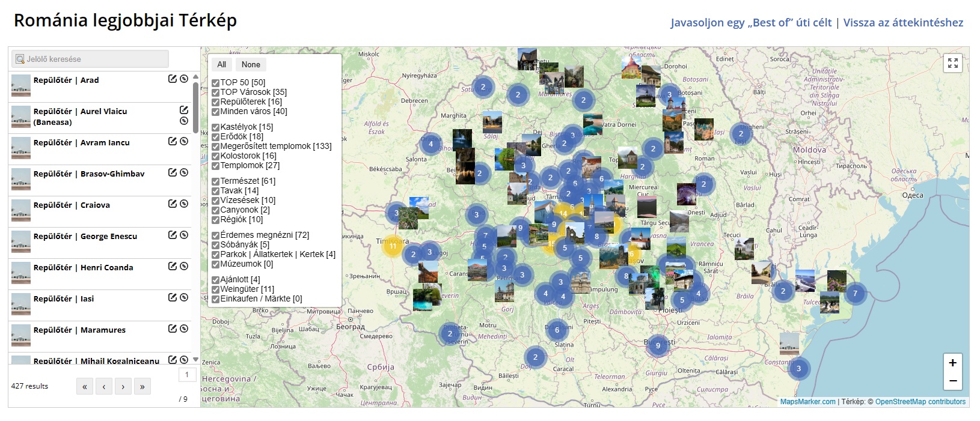980x421 pixels.
Task: Click the edit icon for Repülőtér Arad
Action: (x=173, y=79)
